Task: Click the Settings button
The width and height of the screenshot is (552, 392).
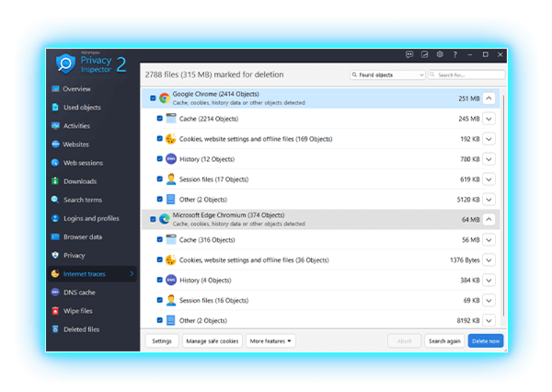Action: click(x=162, y=341)
